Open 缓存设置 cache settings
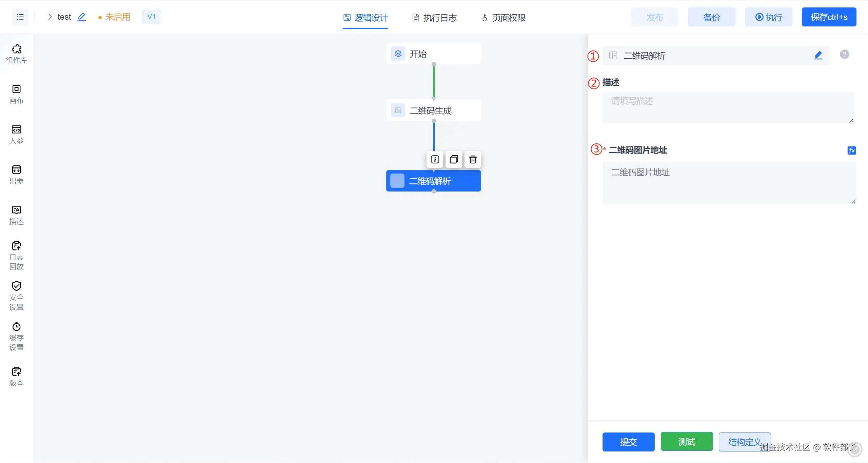This screenshot has width=868, height=463. click(x=16, y=336)
